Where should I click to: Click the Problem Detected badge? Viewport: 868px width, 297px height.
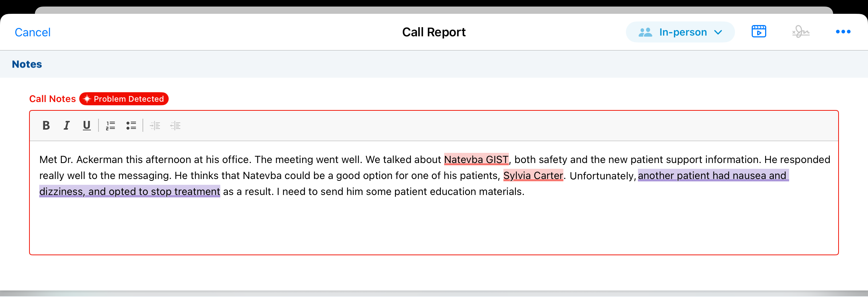coord(124,99)
